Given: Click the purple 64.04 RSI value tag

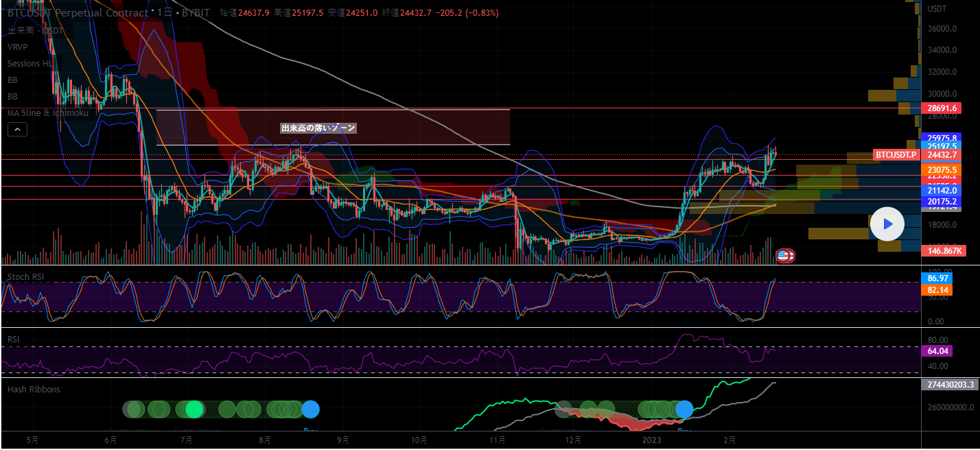Looking at the screenshot, I should tap(937, 351).
